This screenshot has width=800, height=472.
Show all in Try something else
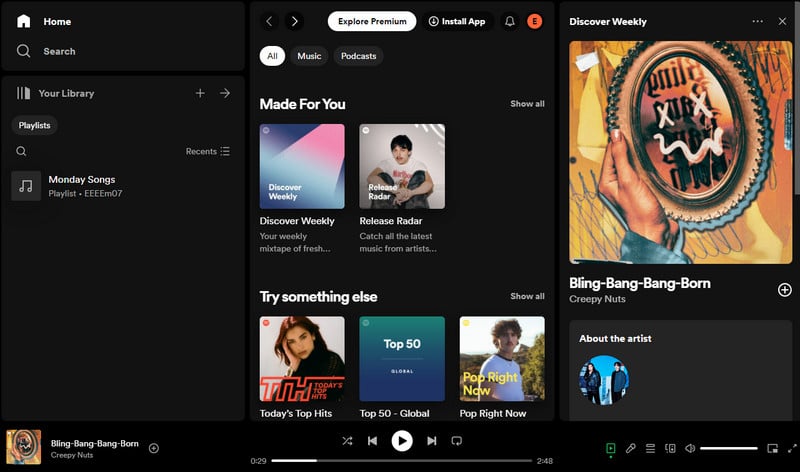527,296
